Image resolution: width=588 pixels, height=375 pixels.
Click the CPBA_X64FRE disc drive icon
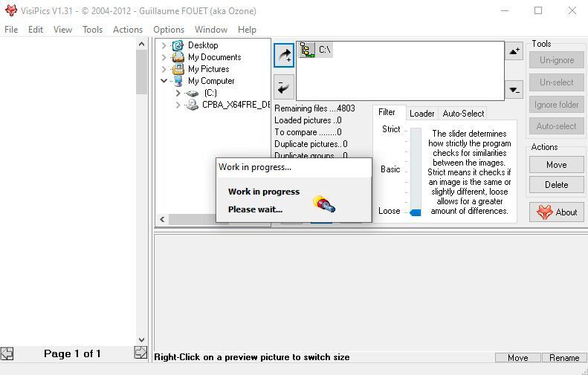(192, 105)
